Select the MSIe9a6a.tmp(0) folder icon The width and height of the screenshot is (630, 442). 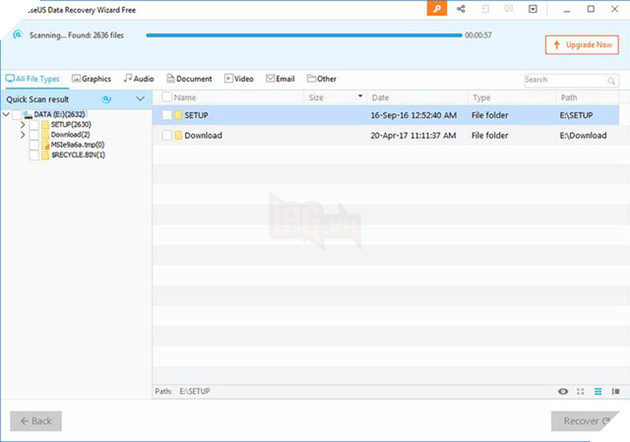[45, 145]
